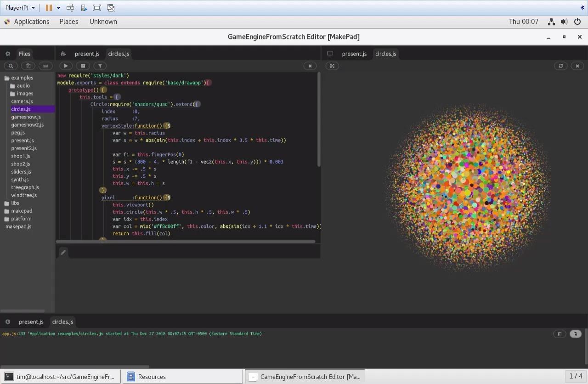Click the removable devices icon in Player toolbar
This screenshot has height=384, width=588.
pyautogui.click(x=84, y=7)
